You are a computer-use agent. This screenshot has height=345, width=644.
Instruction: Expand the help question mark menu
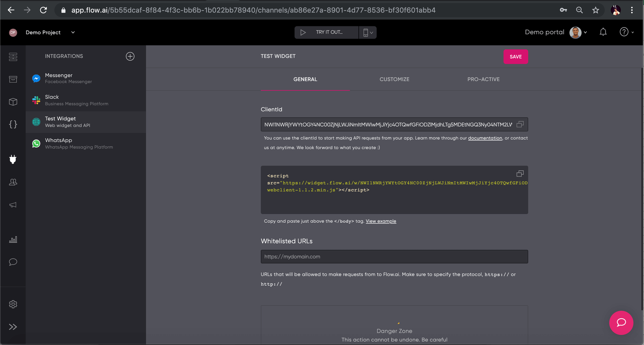627,32
